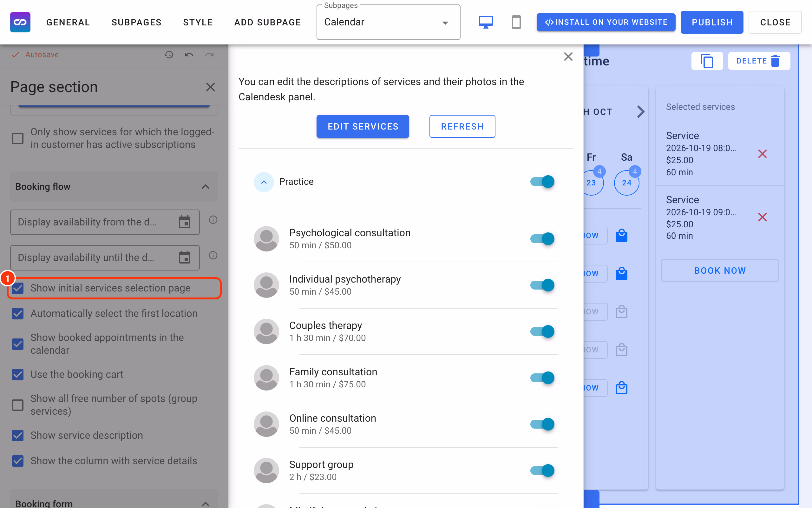Viewport: 812px width, 508px height.
Task: Open calendar picker for availability from date
Action: 185,222
